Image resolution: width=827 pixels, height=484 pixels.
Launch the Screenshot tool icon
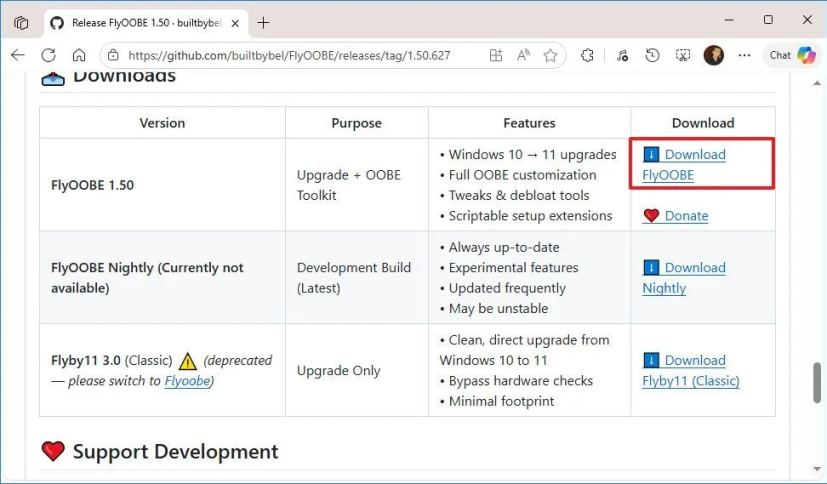pyautogui.click(x=684, y=56)
